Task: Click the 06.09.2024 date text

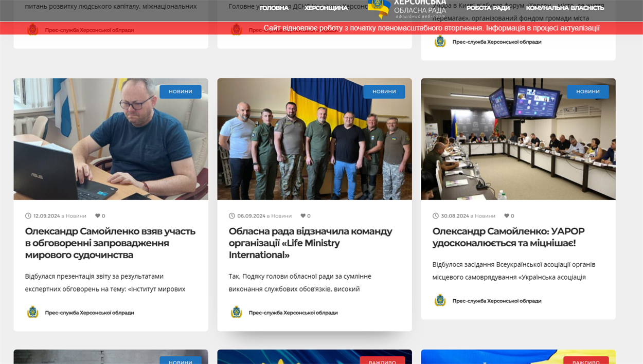Action: [x=251, y=216]
